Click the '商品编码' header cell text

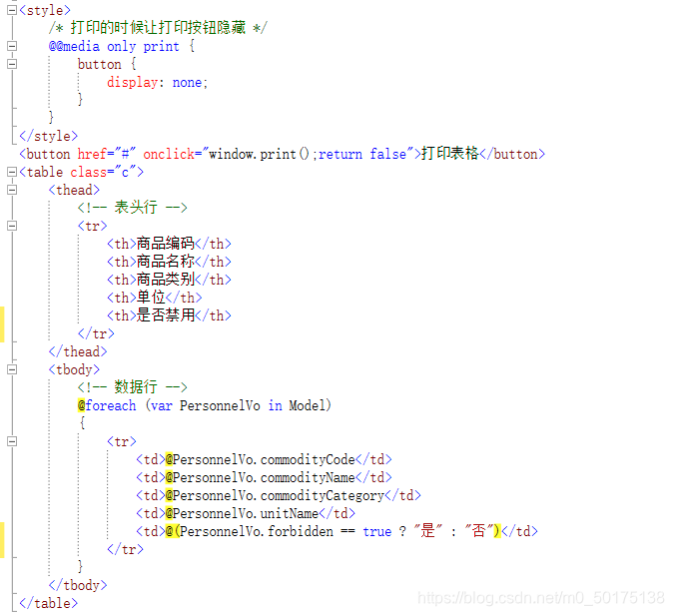coord(166,244)
